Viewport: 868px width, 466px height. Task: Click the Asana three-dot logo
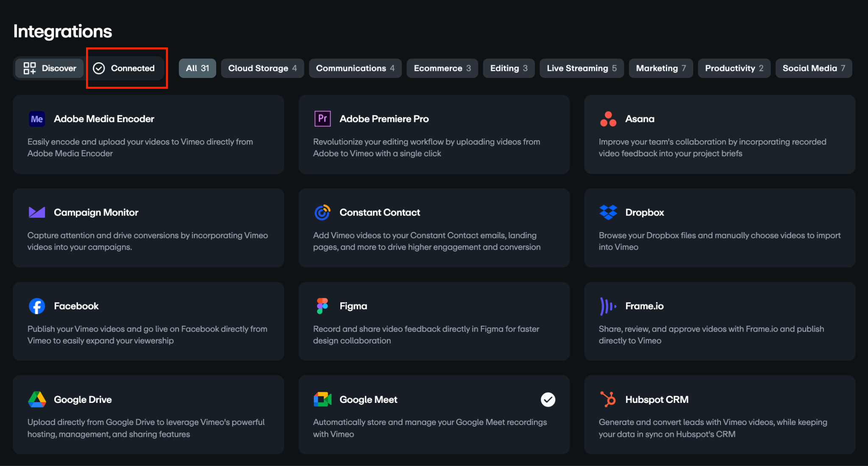[x=608, y=119]
